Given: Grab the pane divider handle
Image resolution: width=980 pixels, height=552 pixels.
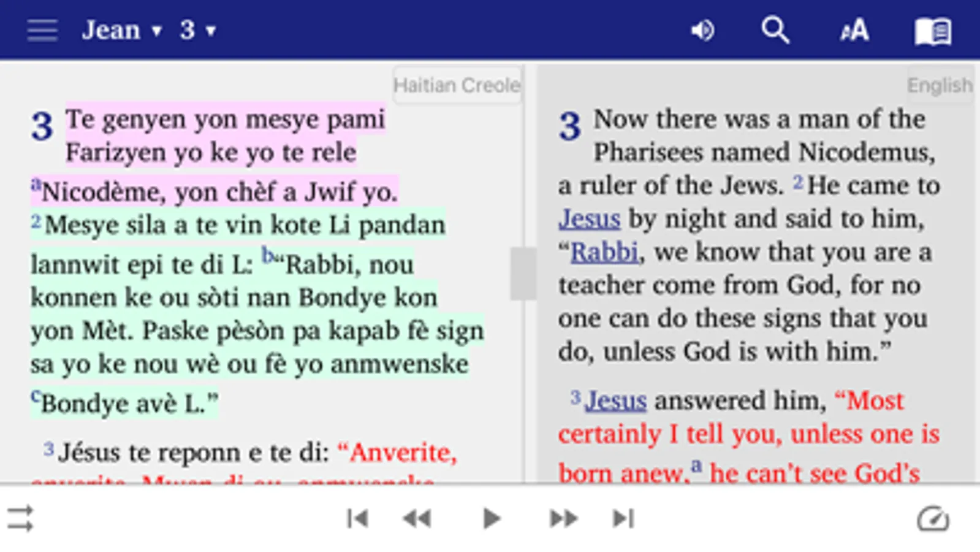Looking at the screenshot, I should tap(523, 274).
